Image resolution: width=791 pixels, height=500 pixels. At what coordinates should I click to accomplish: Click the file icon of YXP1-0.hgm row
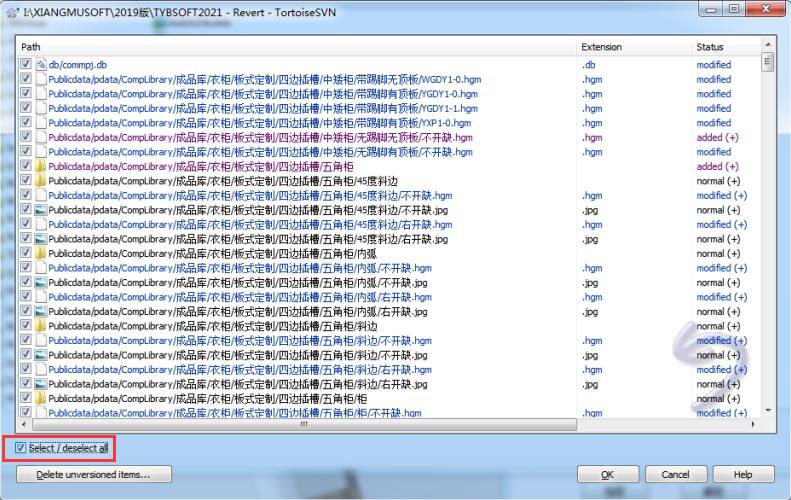point(41,123)
